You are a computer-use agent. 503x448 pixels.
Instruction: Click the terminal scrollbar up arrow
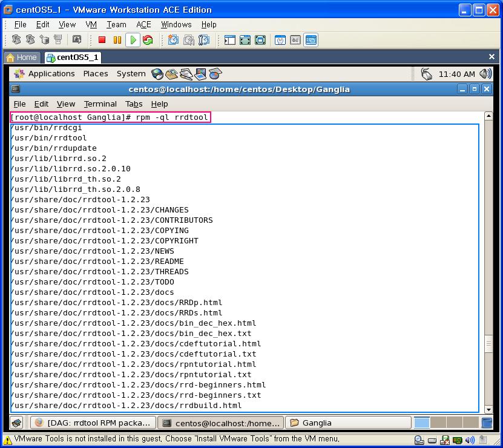[x=488, y=116]
